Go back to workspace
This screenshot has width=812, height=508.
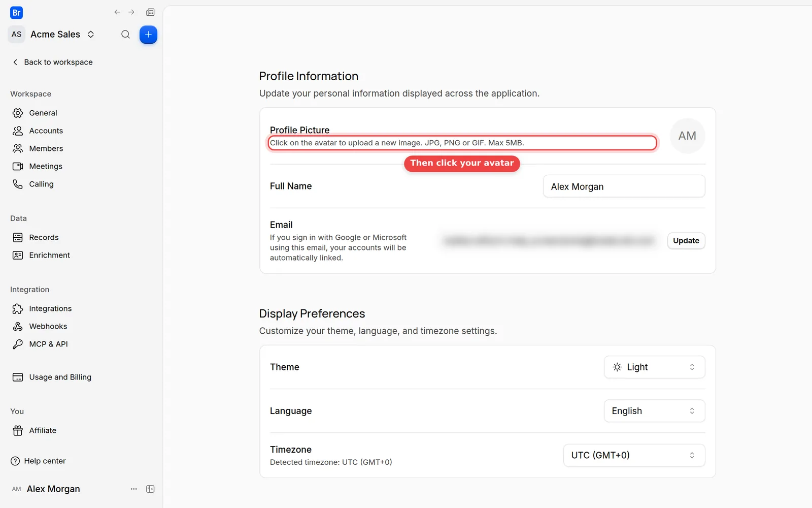coord(52,62)
